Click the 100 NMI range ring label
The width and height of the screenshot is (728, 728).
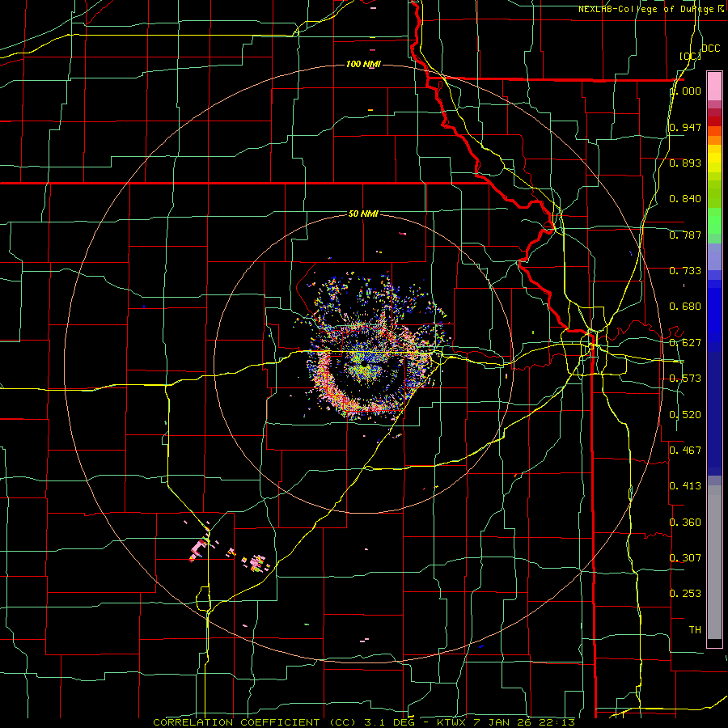click(363, 64)
